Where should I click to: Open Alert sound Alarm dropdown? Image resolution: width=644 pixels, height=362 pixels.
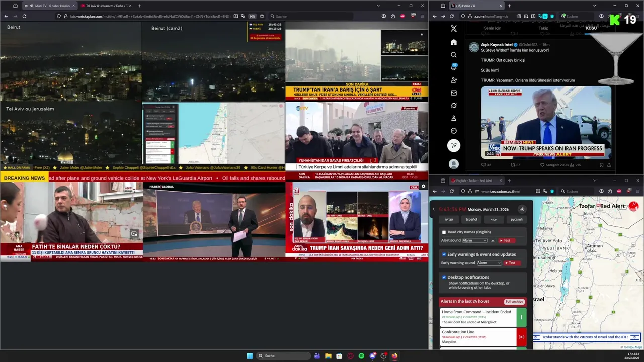474,241
